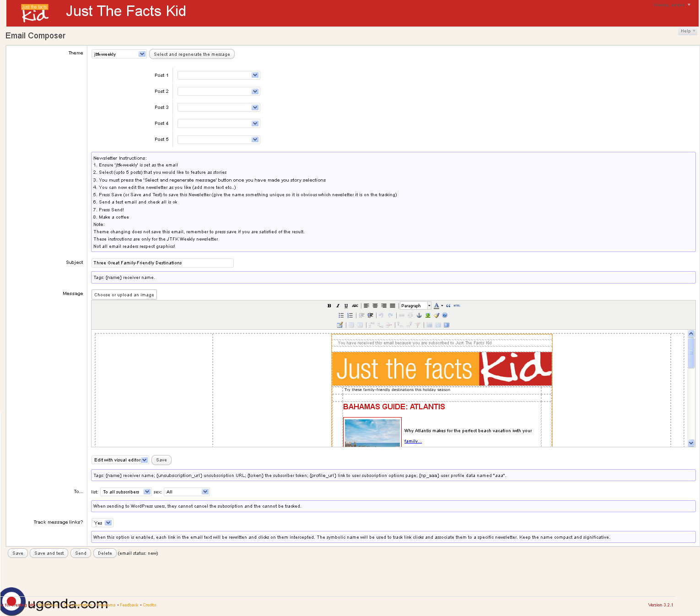Image resolution: width=700 pixels, height=616 pixels.
Task: Open the Help menu tab
Action: 687,31
